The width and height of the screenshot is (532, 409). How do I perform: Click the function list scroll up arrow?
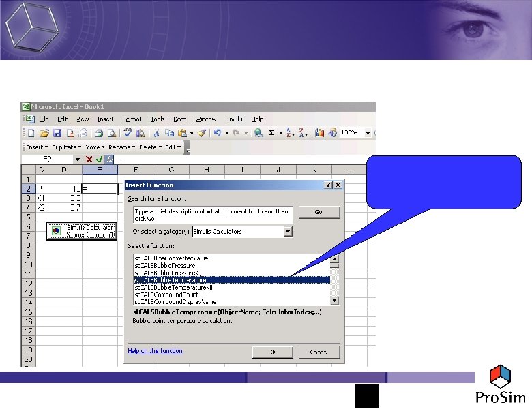pos(334,258)
